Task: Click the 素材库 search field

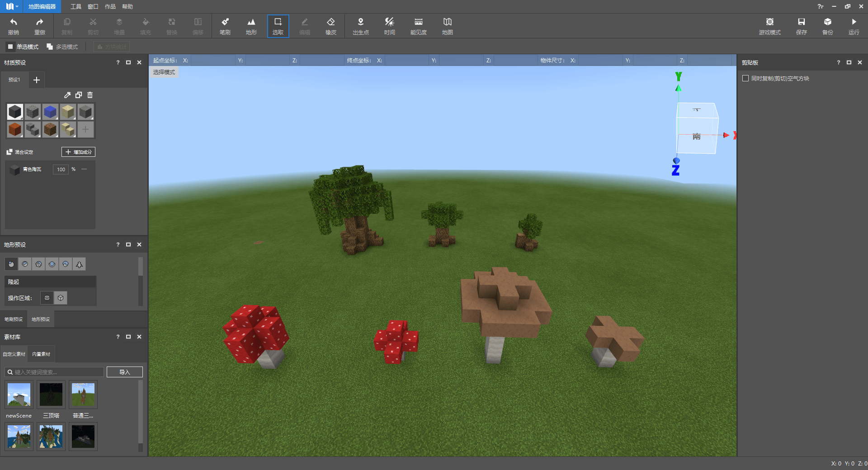Action: click(54, 372)
